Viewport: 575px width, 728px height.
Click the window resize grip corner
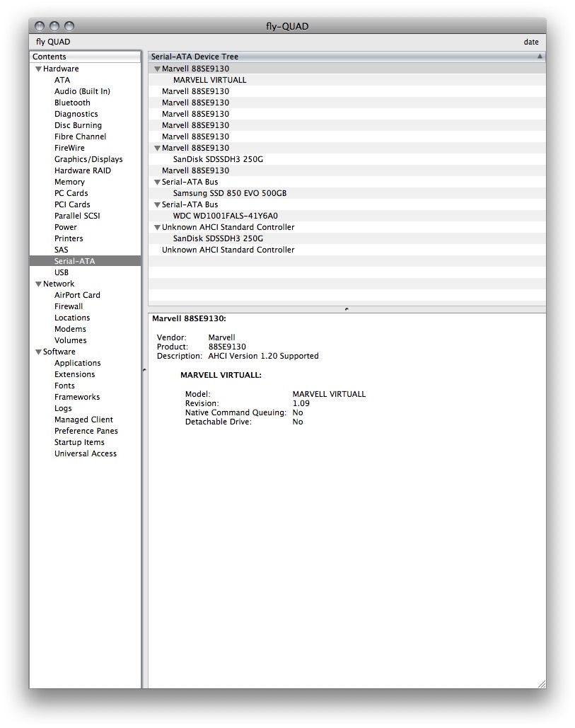point(542,684)
